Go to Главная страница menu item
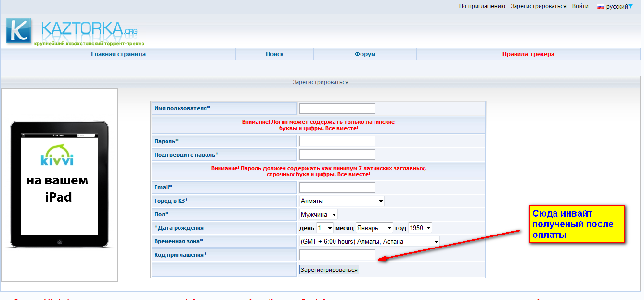Viewport: 644px width, 300px height. (118, 54)
